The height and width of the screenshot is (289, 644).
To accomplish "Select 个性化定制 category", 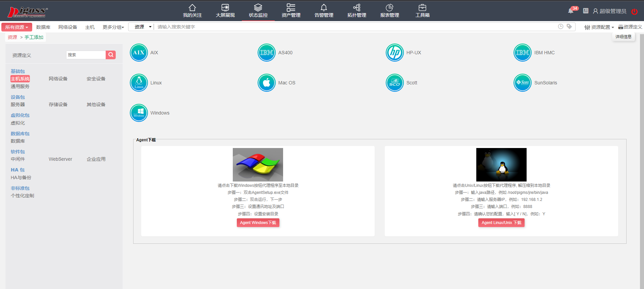I will pos(22,196).
